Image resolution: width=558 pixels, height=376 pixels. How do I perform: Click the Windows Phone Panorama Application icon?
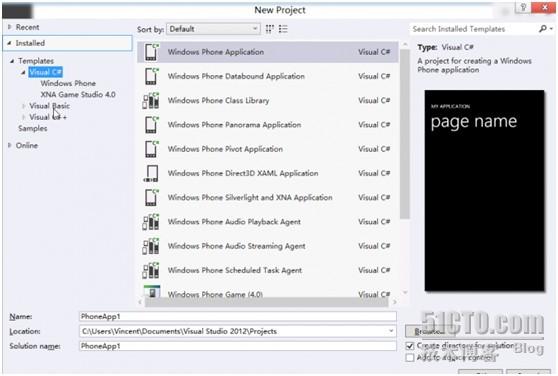[151, 125]
